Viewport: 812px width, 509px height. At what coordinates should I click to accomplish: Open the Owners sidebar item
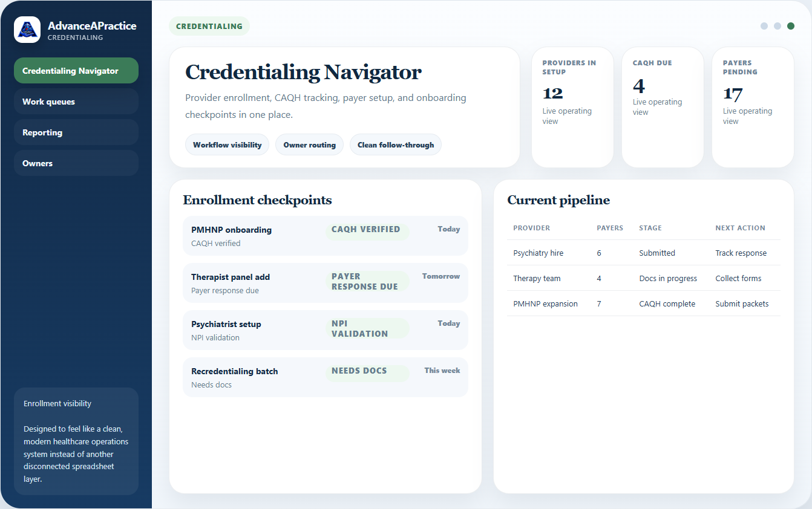[76, 163]
